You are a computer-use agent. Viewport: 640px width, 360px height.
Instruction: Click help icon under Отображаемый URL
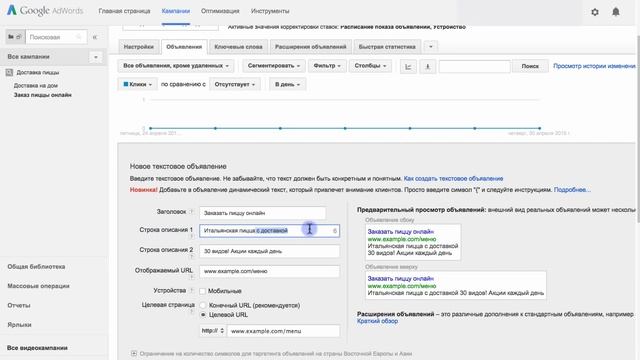click(x=191, y=277)
